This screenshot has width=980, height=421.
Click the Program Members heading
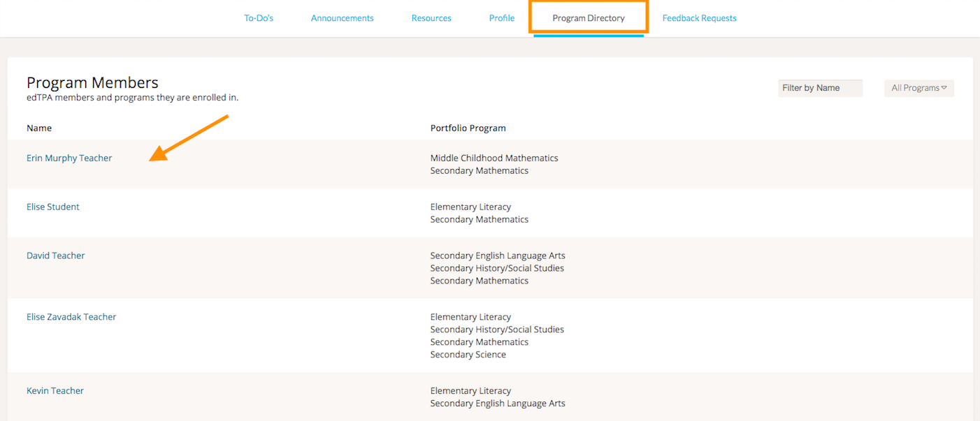click(92, 83)
